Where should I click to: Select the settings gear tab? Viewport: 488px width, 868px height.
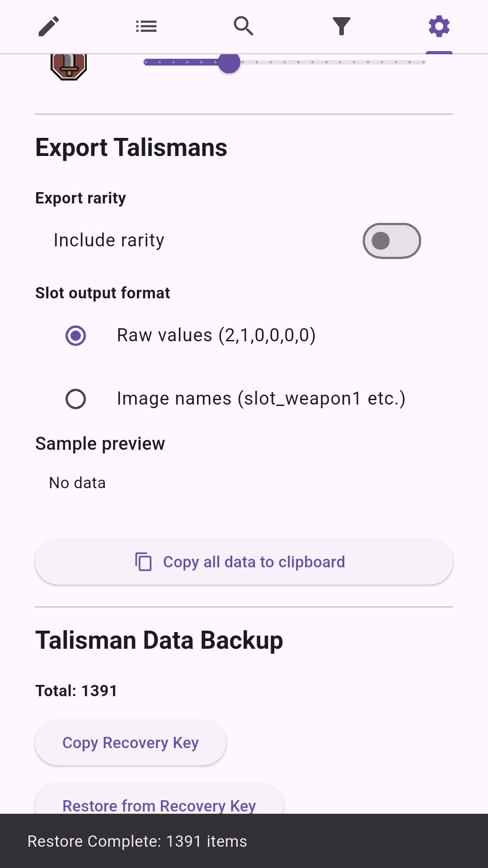pyautogui.click(x=439, y=26)
